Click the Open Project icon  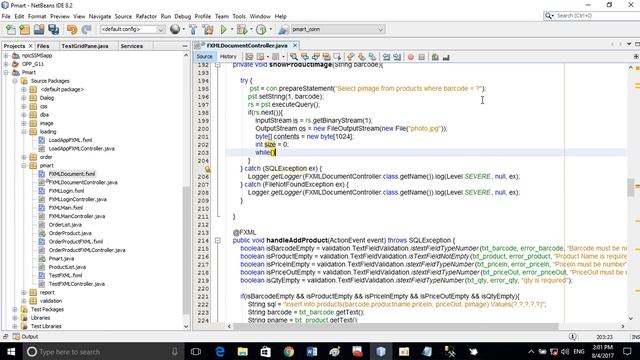tap(39, 29)
